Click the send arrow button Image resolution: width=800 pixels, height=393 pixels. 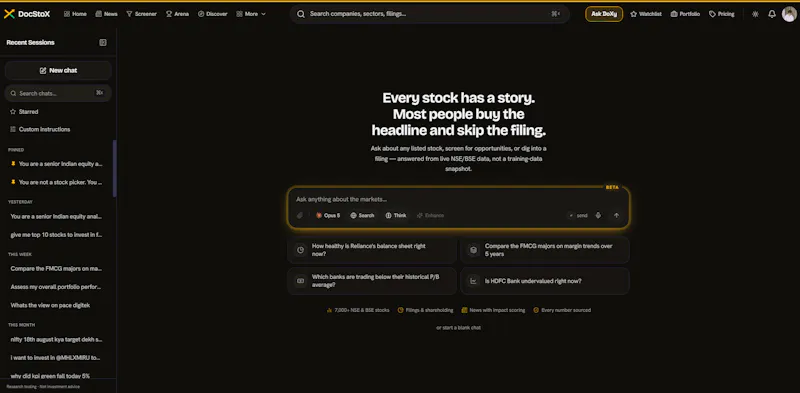(x=616, y=215)
